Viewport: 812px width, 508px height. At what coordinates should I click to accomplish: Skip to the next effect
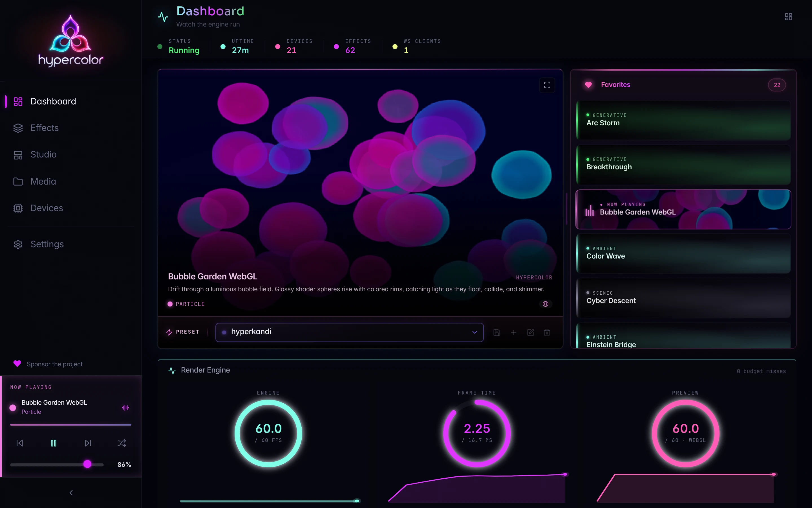coord(88,443)
